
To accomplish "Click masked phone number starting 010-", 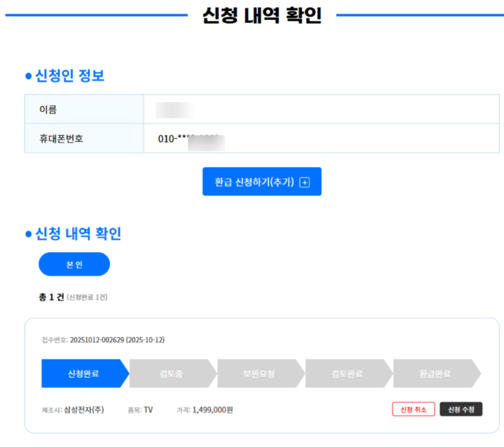I will pos(191,139).
